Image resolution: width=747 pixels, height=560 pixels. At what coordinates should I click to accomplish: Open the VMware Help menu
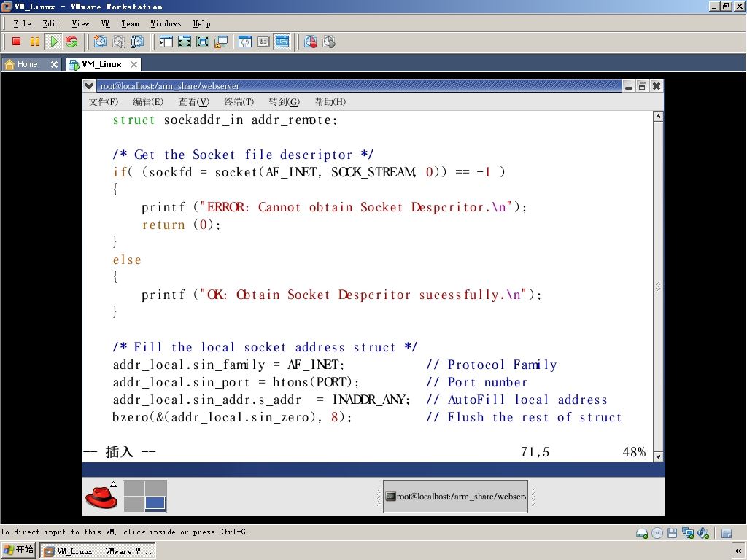pos(201,24)
